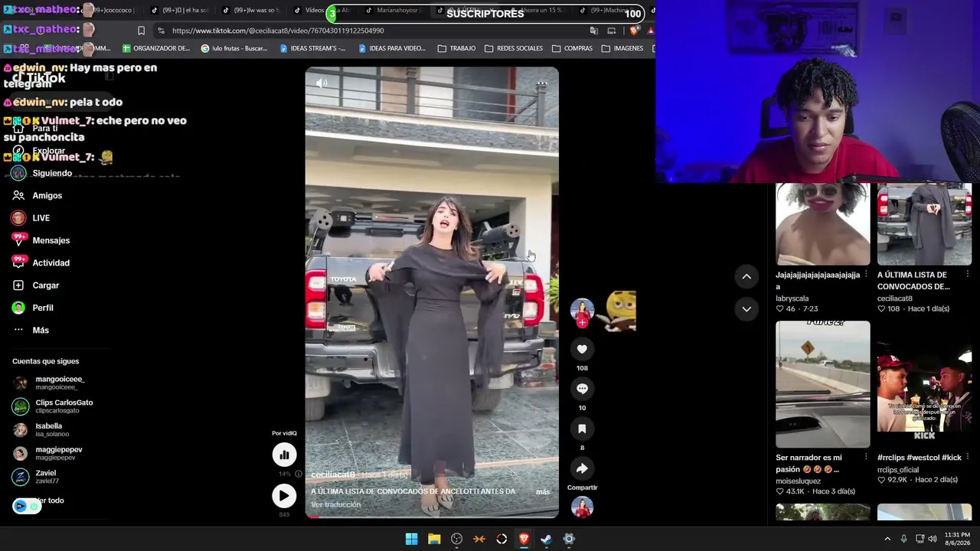980x551 pixels.
Task: Open the Amigos section icon in sidebar
Action: tap(18, 195)
